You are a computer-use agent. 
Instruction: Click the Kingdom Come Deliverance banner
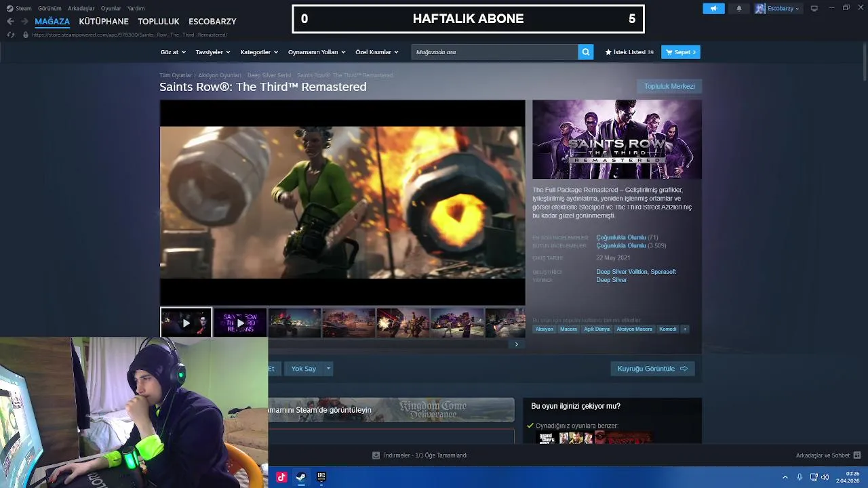pyautogui.click(x=391, y=410)
